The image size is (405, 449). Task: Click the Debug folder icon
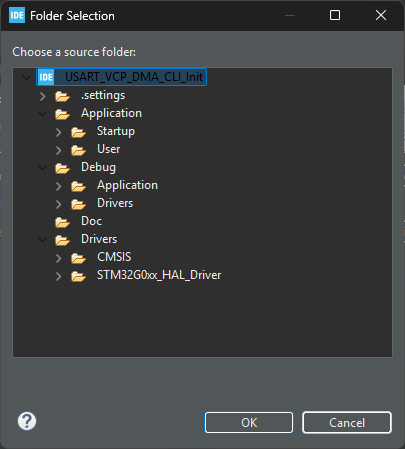click(x=62, y=168)
